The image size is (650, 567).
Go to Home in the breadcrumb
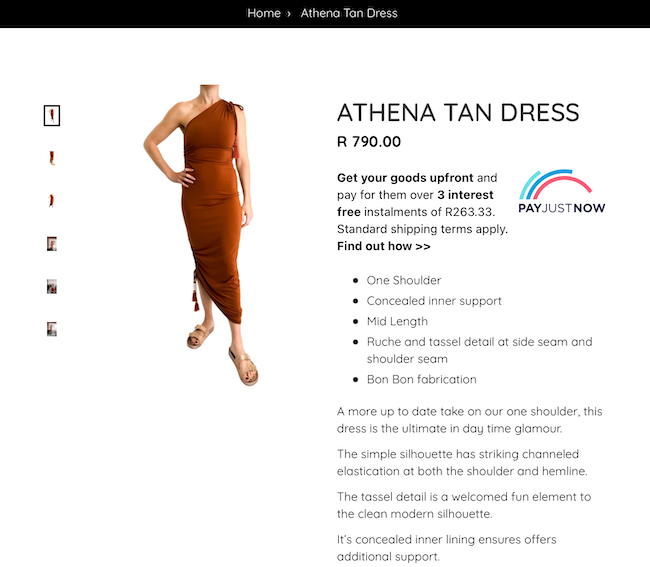coord(264,13)
